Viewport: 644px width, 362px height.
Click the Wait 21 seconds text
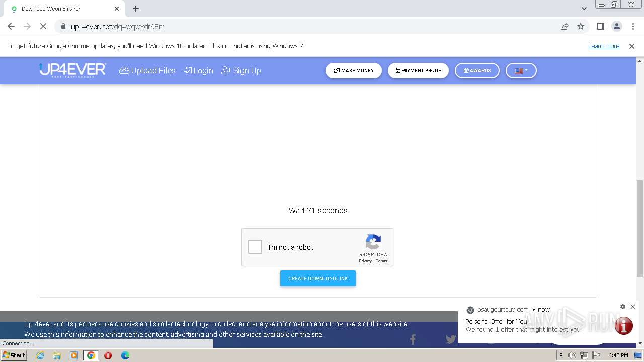click(318, 211)
